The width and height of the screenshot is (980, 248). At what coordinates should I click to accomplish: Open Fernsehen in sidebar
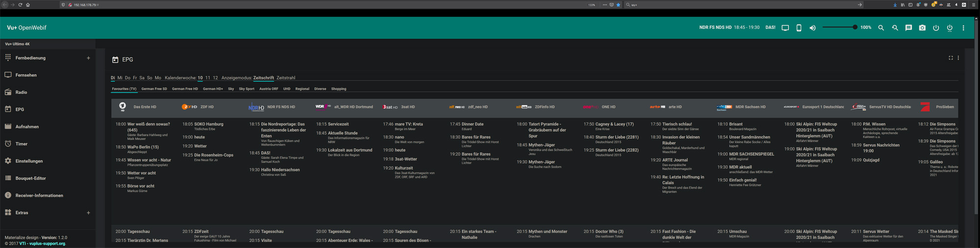coord(26,75)
